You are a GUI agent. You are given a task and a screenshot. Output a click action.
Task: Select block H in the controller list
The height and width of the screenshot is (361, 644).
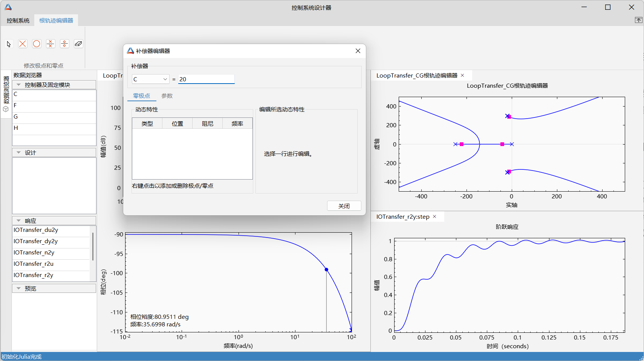pyautogui.click(x=54, y=129)
